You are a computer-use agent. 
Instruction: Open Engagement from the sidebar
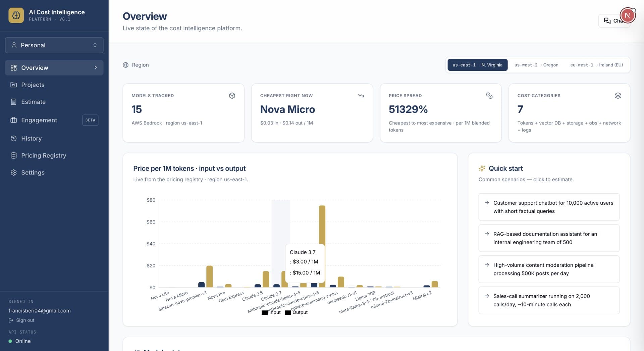54,120
